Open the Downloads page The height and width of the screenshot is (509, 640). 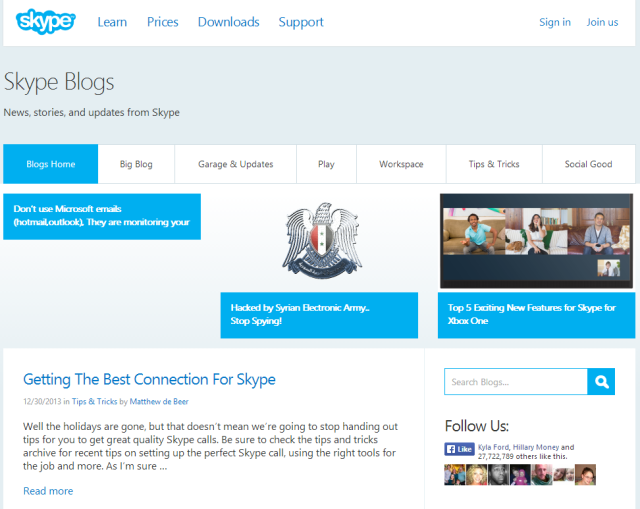[228, 22]
